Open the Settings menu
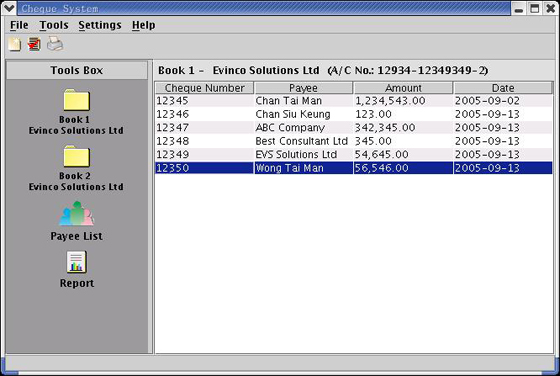The width and height of the screenshot is (560, 376). 100,25
